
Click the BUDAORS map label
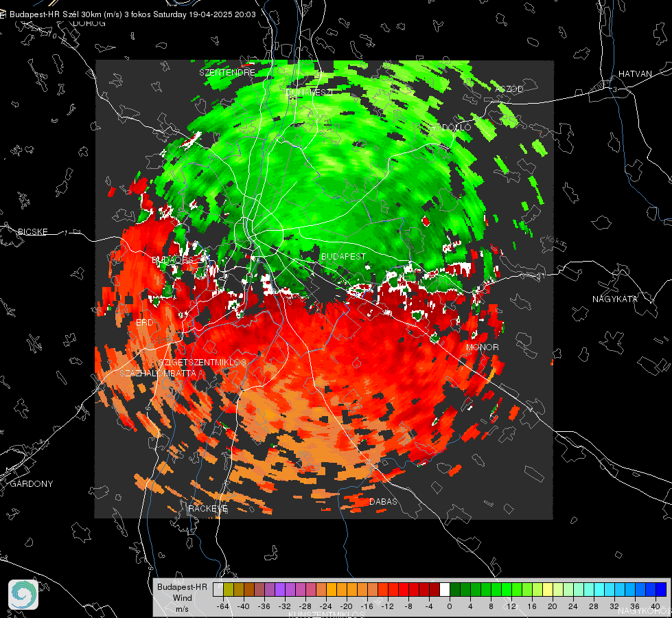coord(172,260)
